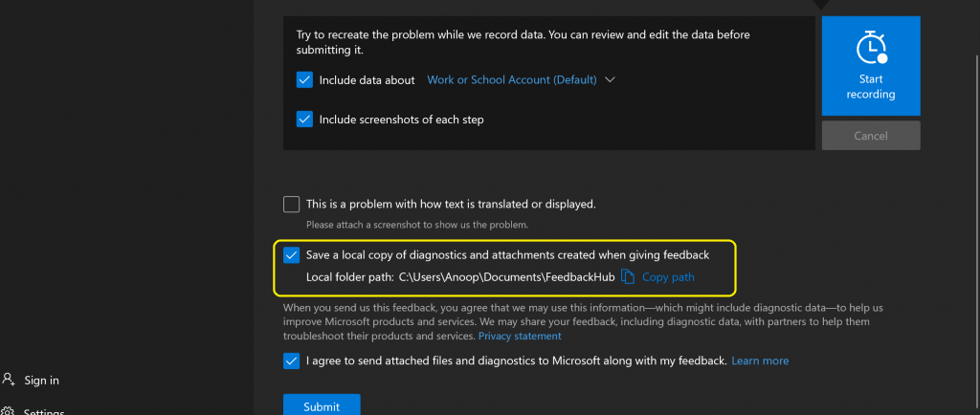
Task: Enable the text translated or displayed problem checkbox
Action: click(x=292, y=204)
